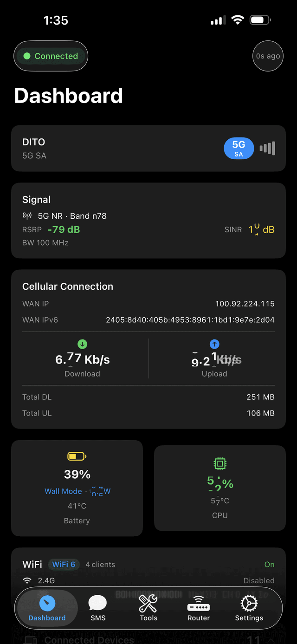
Task: Tap the 5G SA network badge
Action: 239,148
